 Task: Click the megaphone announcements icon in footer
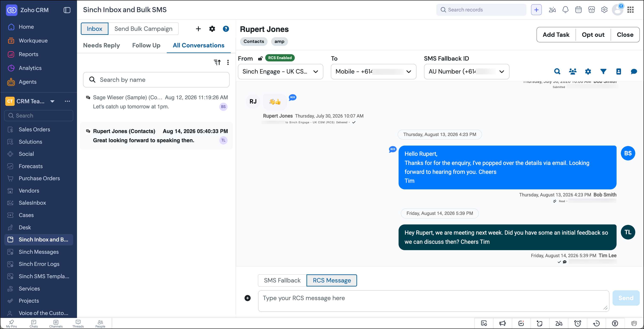pos(503,323)
